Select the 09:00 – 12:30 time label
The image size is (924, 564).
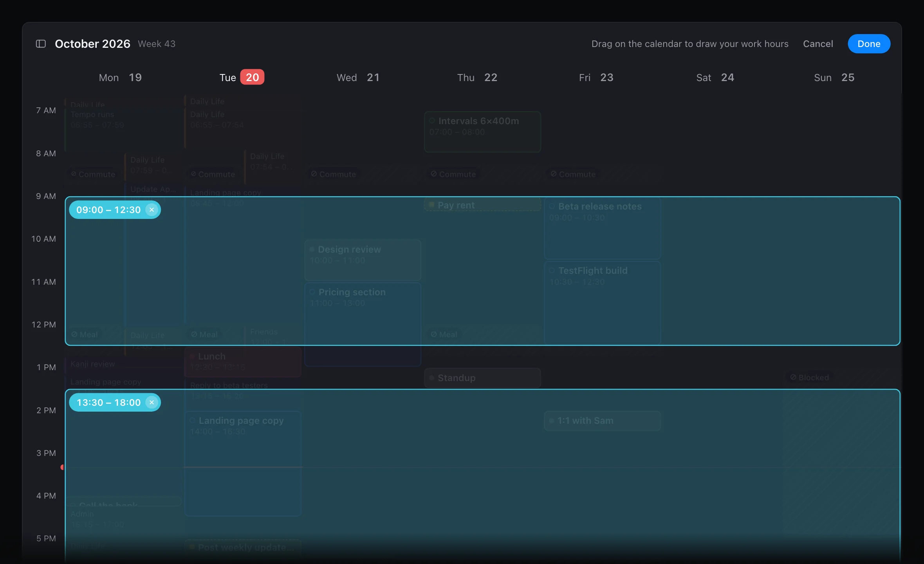(108, 210)
